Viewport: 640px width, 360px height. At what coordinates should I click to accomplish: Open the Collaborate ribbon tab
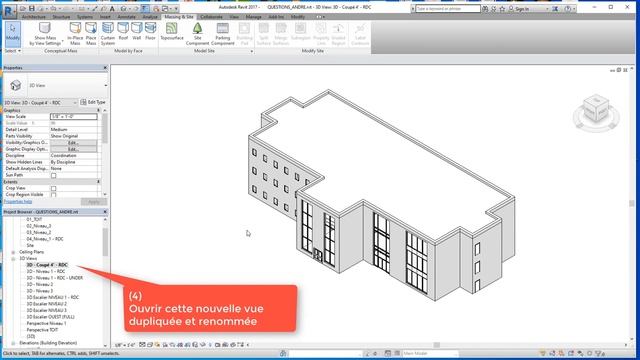pos(211,17)
